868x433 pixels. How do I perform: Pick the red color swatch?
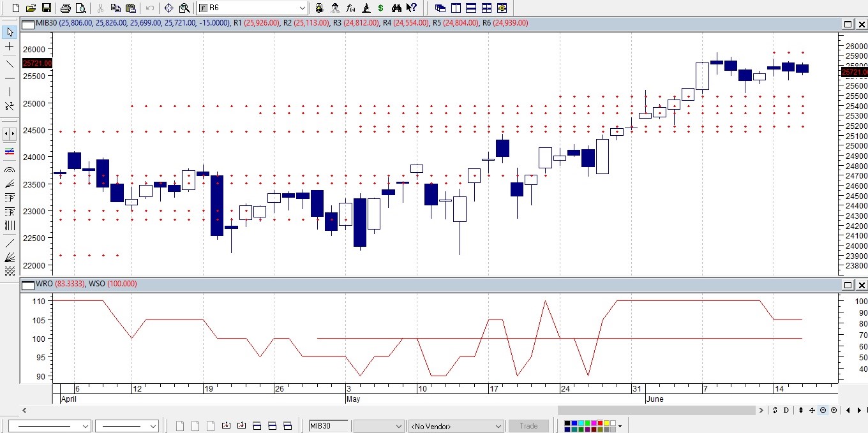point(600,423)
